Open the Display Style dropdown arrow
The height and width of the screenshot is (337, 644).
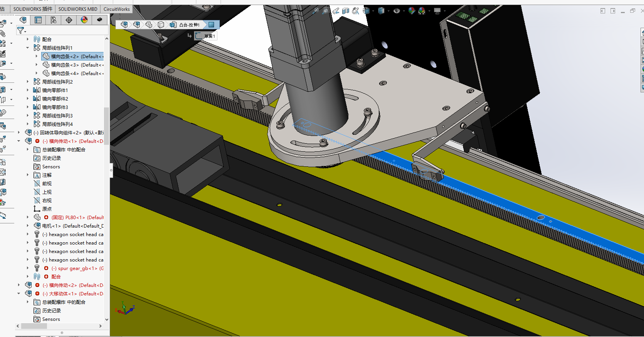[x=388, y=11]
